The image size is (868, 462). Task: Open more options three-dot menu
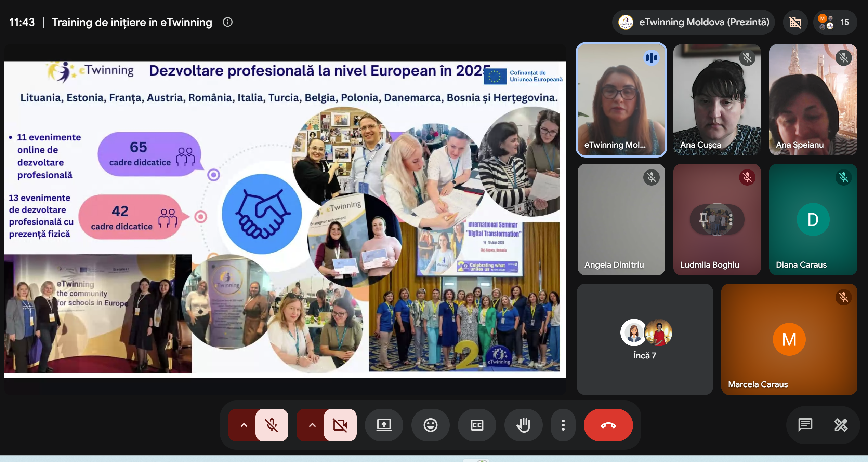click(x=563, y=425)
